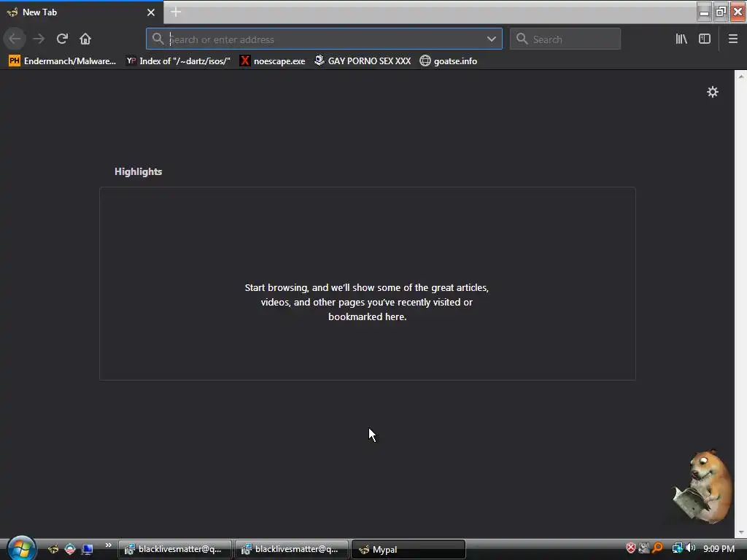Click the 9:09 PM clock
The height and width of the screenshot is (560, 747).
719,548
